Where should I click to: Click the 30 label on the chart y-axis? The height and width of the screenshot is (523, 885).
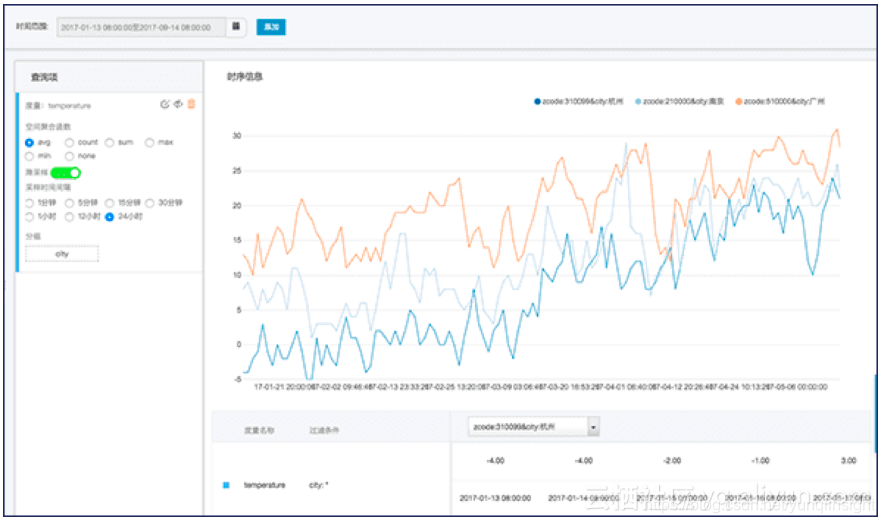click(x=237, y=136)
